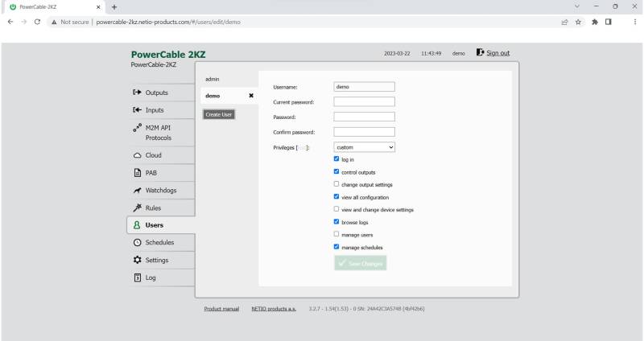Open the Privileges custom dropdown
The image size is (644, 341).
click(x=364, y=147)
